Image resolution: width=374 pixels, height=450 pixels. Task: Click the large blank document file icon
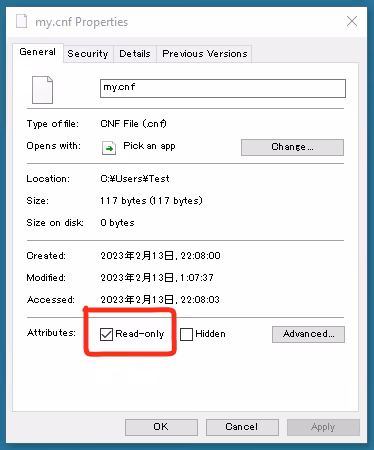click(x=42, y=90)
